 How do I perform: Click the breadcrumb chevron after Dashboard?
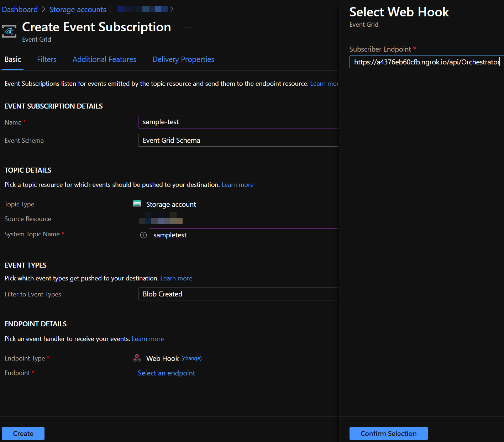click(x=43, y=9)
